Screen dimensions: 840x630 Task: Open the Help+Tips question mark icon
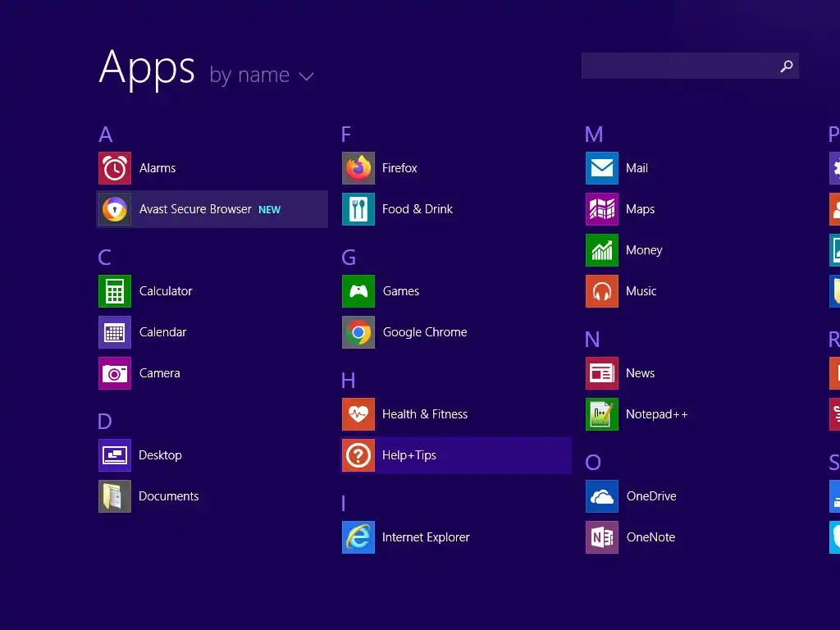[x=358, y=454]
